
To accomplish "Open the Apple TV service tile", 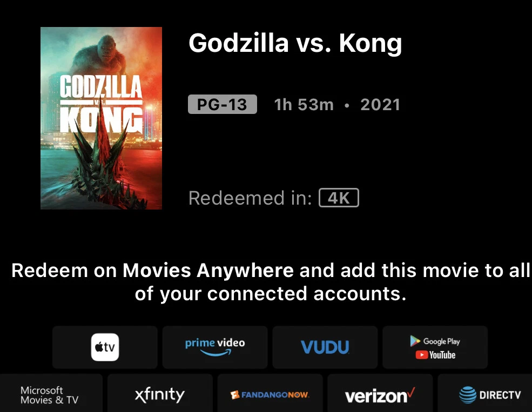I will pyautogui.click(x=105, y=347).
